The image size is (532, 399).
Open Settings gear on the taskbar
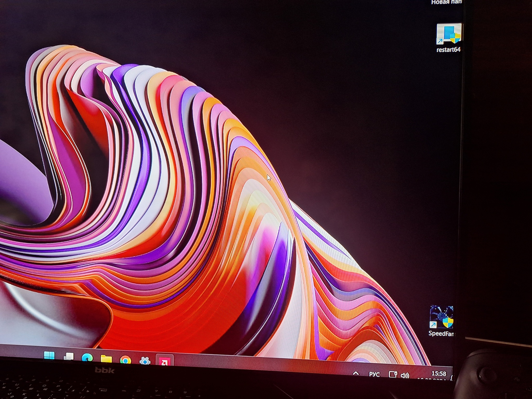click(x=145, y=361)
